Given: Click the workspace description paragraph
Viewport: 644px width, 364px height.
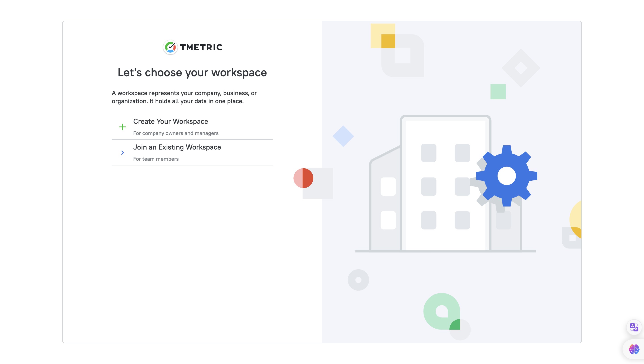Looking at the screenshot, I should click(184, 97).
